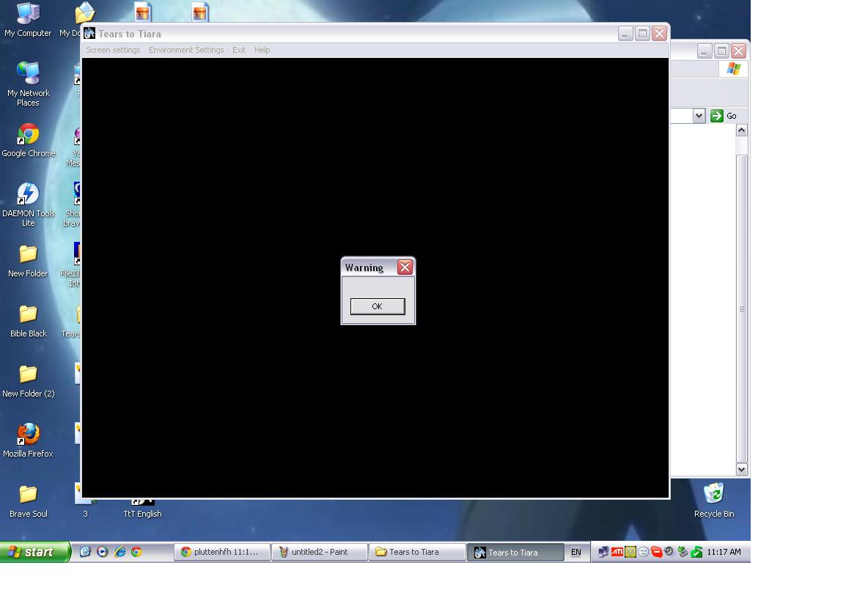Minimize the Tears to Tiara game window
The width and height of the screenshot is (868, 598).
coord(625,34)
